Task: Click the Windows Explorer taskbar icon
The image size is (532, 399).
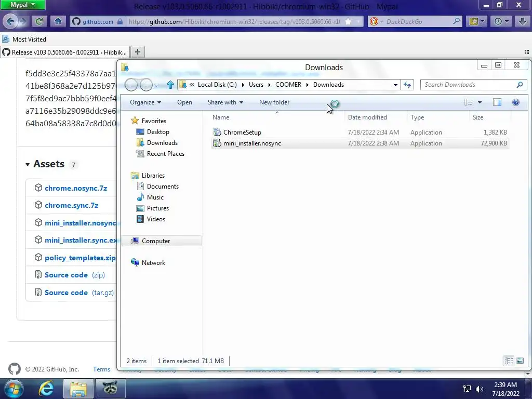Action: tap(78, 389)
